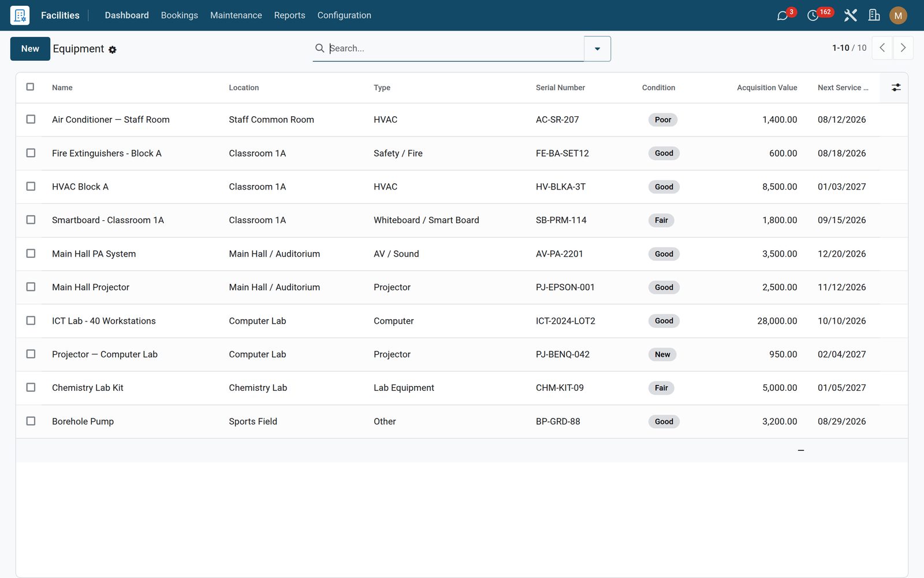Open the Dashboard menu
The width and height of the screenshot is (924, 578).
click(126, 15)
